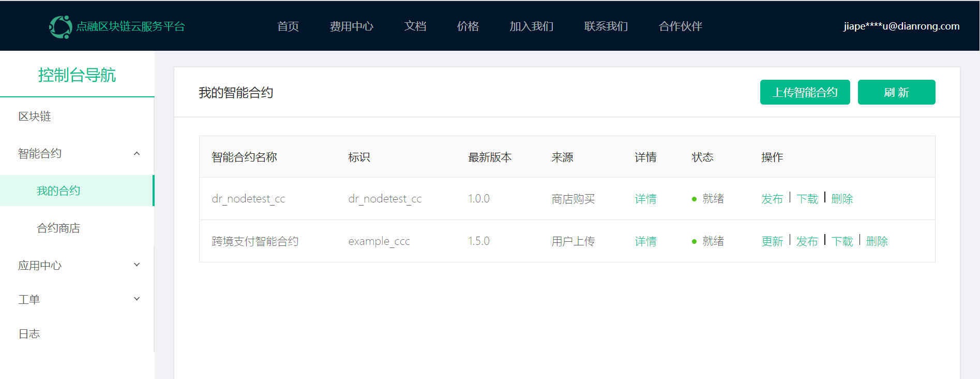Image resolution: width=980 pixels, height=379 pixels.
Task: Open 价格 in the top navigation
Action: point(468,26)
